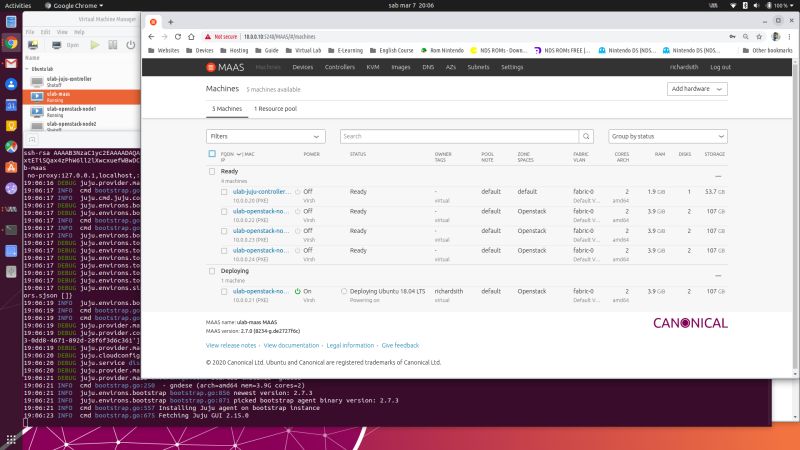Open the Subnets nav item
The height and width of the screenshot is (450, 800).
[478, 67]
